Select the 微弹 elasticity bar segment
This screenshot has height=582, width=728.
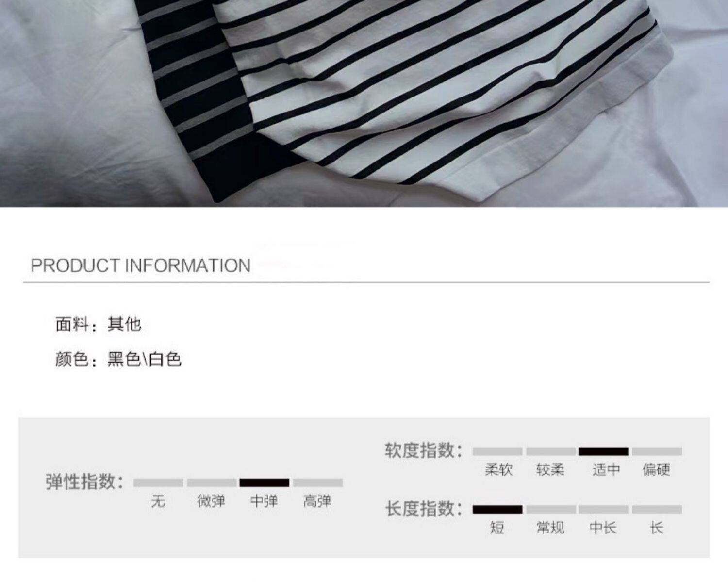point(212,483)
